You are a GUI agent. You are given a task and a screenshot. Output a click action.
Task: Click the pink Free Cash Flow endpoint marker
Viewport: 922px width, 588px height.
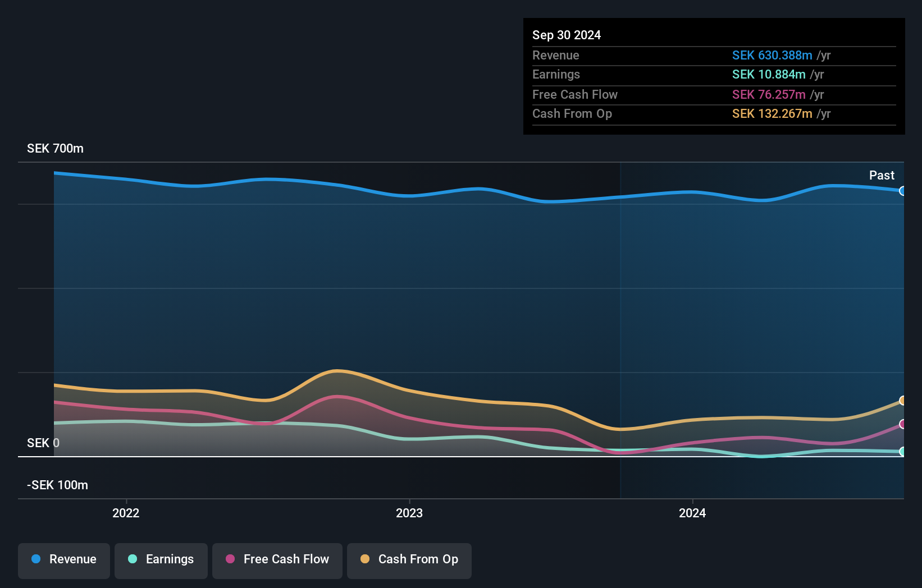[x=902, y=424]
